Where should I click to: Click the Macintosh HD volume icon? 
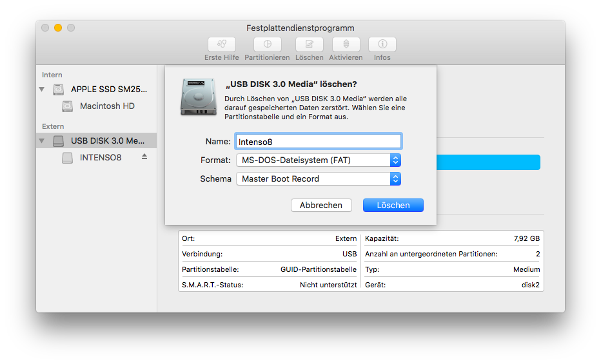(68, 106)
